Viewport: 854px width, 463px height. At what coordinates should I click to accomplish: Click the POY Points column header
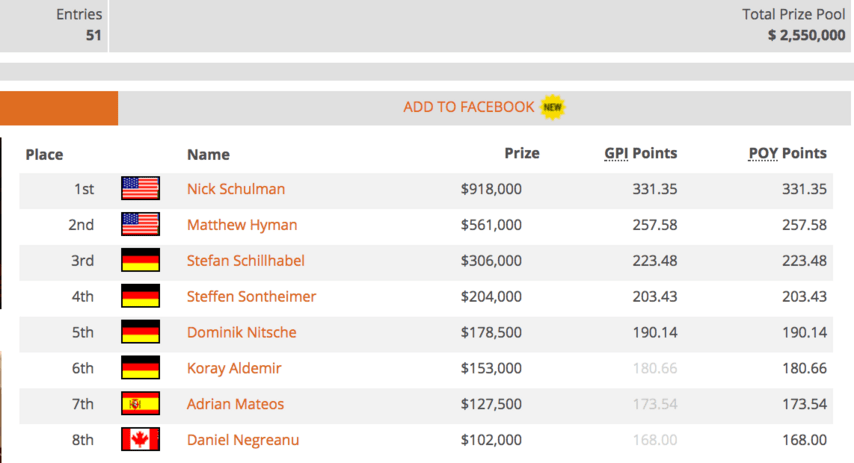[788, 154]
